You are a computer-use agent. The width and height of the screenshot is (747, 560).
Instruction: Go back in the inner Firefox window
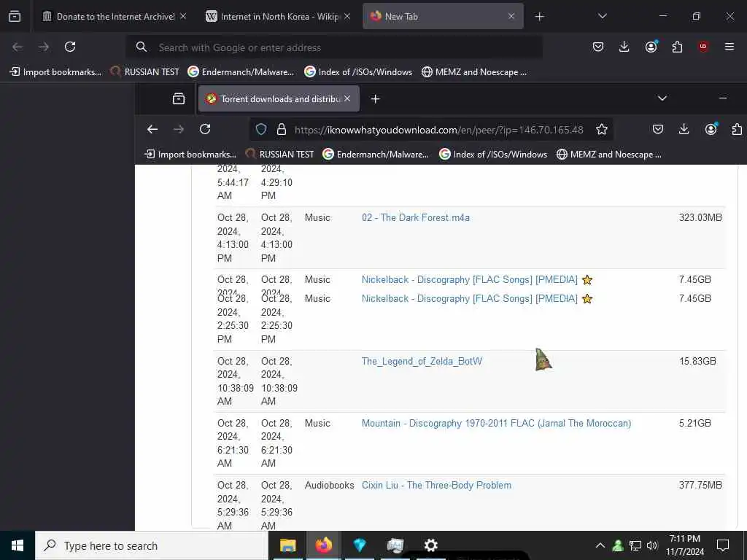[x=152, y=129]
